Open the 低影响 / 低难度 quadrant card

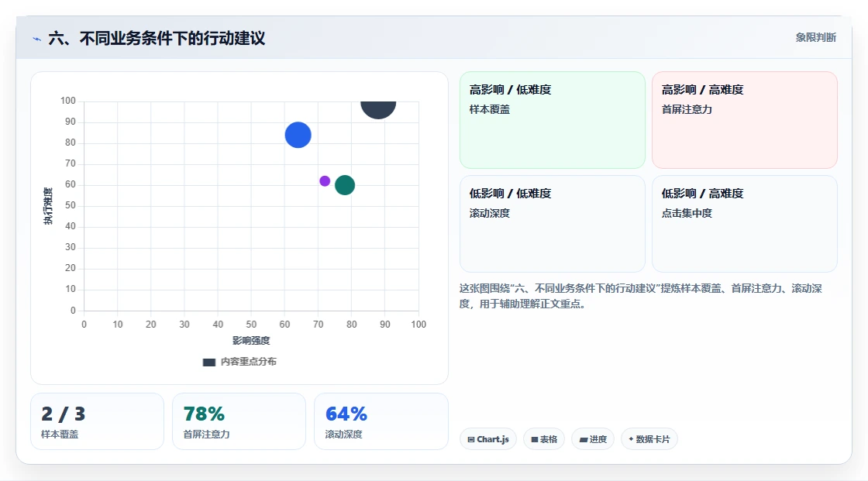click(553, 224)
